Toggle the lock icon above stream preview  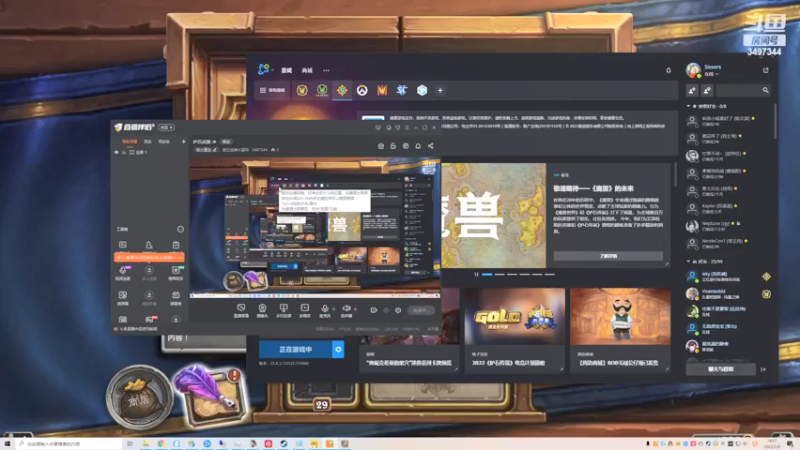(x=393, y=146)
